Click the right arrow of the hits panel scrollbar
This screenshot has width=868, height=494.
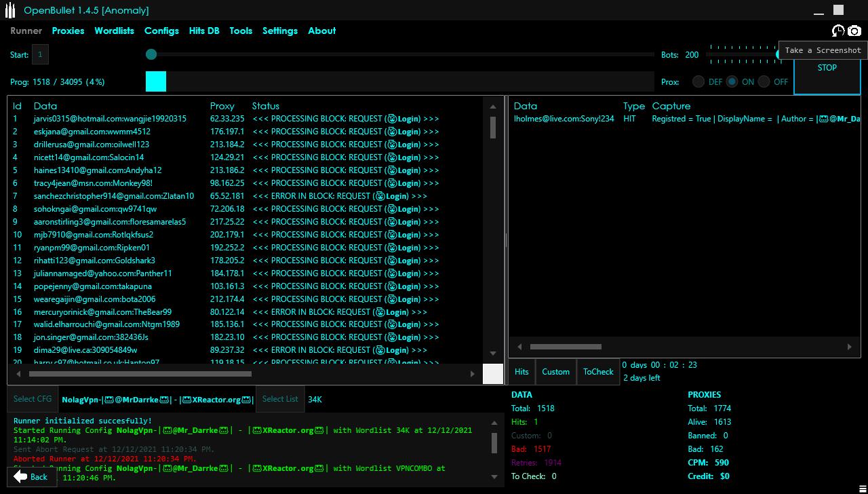[x=849, y=347]
